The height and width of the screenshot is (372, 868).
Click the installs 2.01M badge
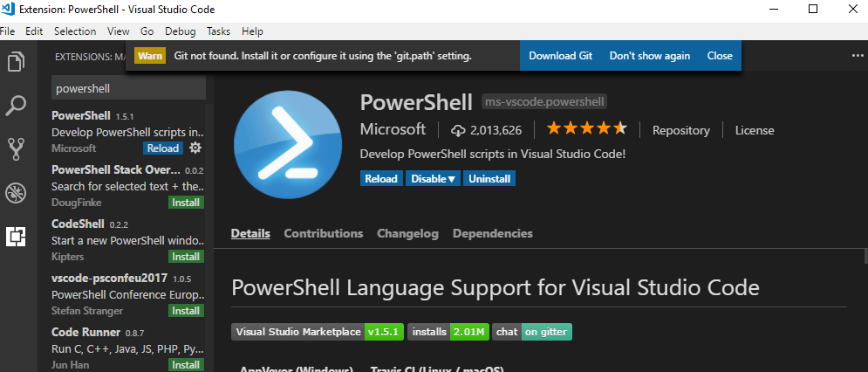click(x=448, y=332)
